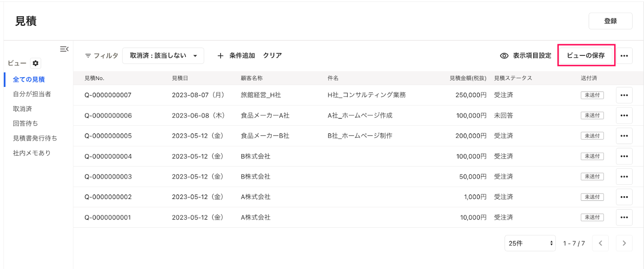Open row menu for Q-0000000007
Viewport: 644px width, 269px height.
pos(624,95)
